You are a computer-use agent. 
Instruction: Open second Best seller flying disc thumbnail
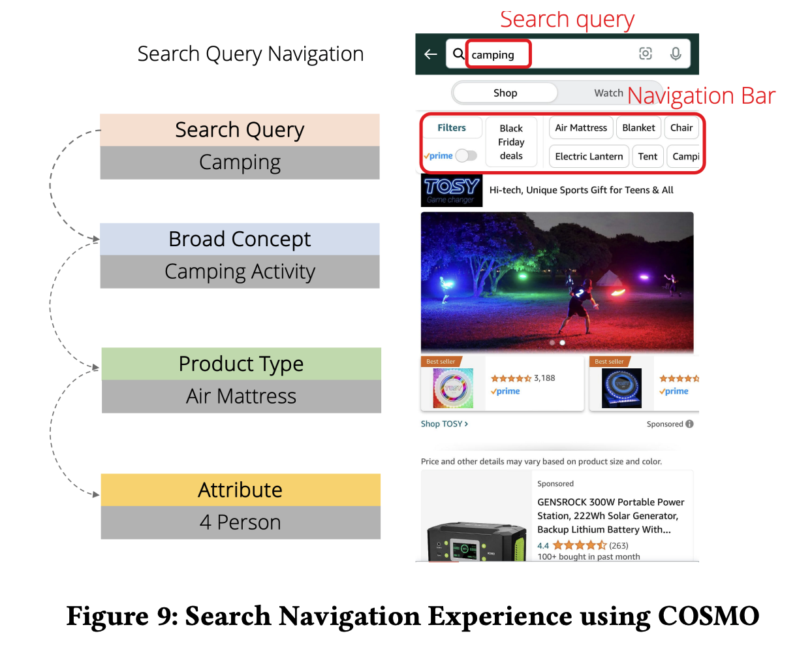(x=621, y=387)
